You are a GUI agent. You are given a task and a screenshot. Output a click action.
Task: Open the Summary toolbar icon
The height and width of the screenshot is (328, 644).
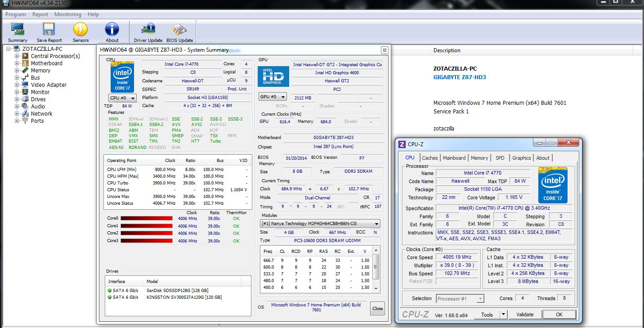18,32
